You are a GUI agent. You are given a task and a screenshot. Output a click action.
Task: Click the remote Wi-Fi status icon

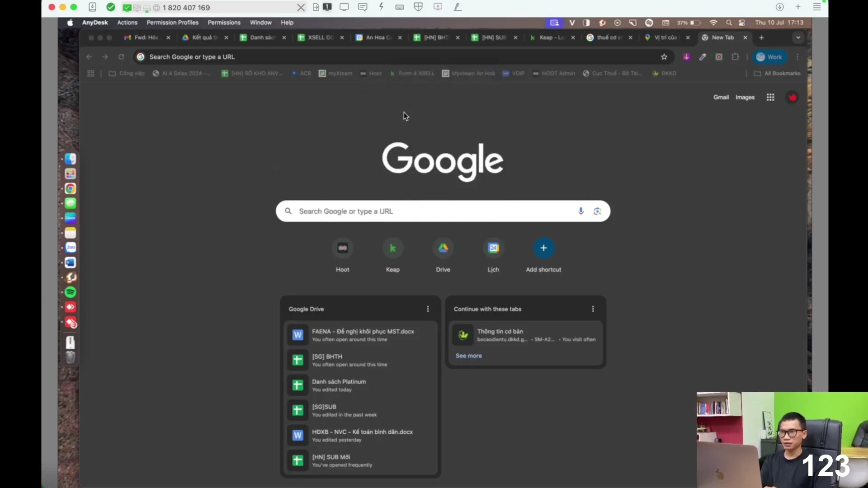[x=713, y=23]
